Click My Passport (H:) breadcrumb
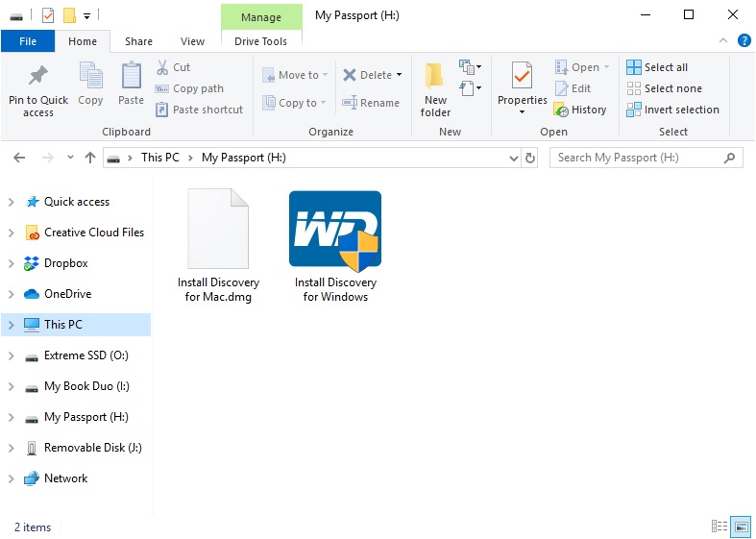This screenshot has height=539, width=756. 244,158
